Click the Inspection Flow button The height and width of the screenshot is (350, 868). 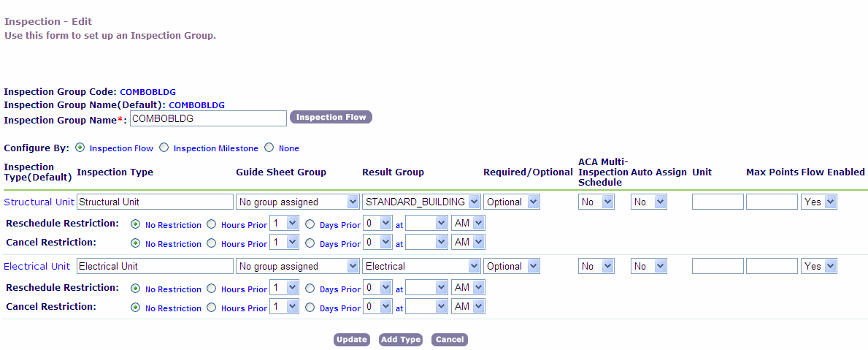tap(331, 118)
